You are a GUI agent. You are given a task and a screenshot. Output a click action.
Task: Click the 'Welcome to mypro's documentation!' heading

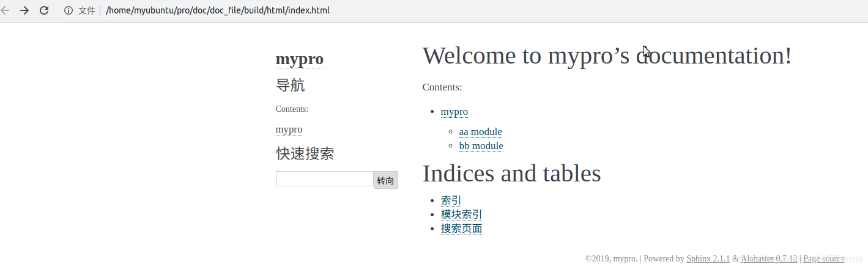point(607,56)
